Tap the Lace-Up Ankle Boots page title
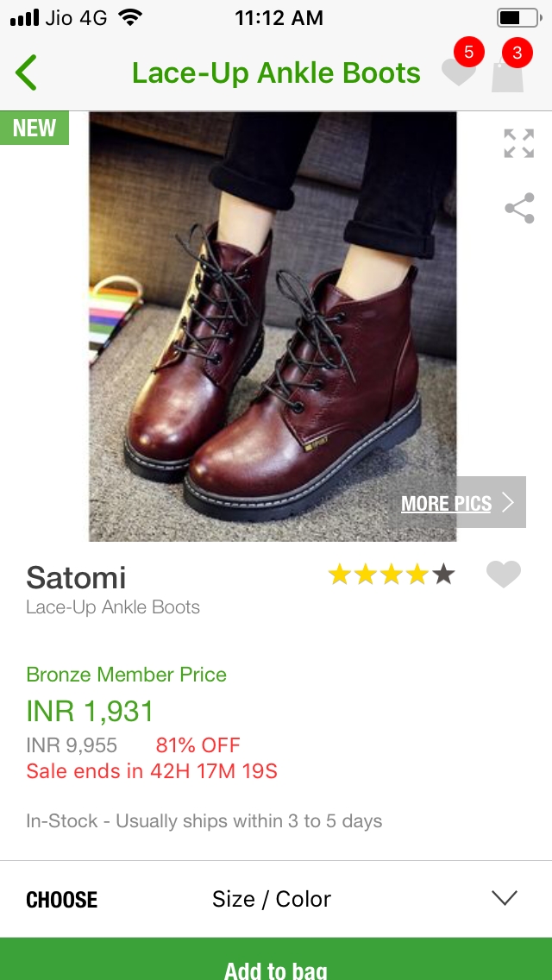Viewport: 552px width, 980px height. pyautogui.click(x=276, y=73)
